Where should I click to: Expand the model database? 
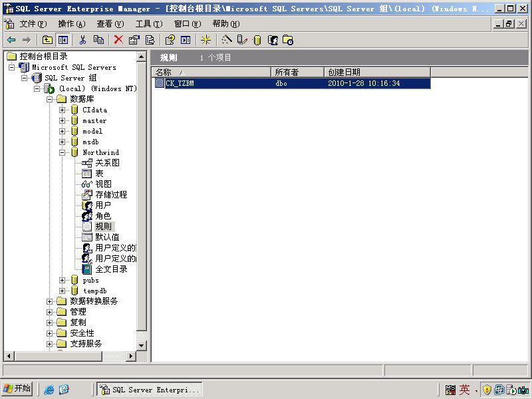62,131
